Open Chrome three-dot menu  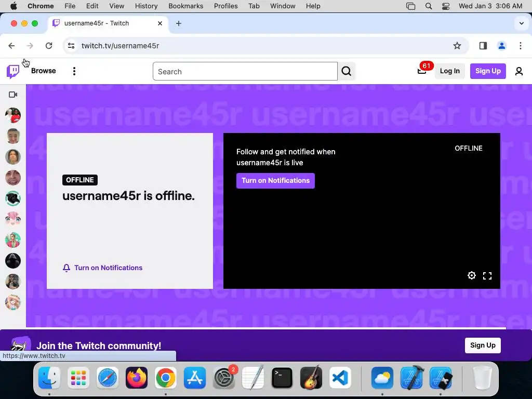[521, 46]
